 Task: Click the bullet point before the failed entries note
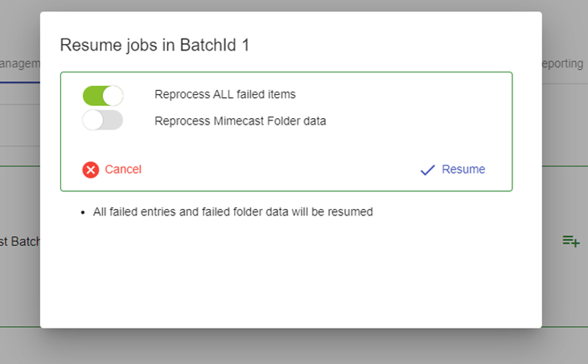pyautogui.click(x=84, y=214)
